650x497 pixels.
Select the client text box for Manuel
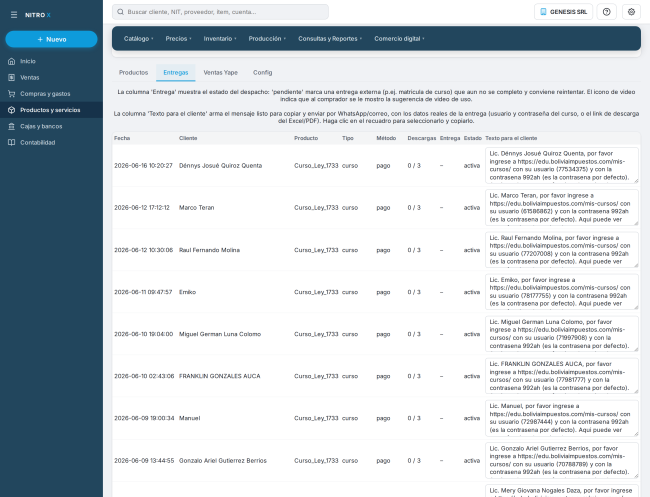pos(562,418)
